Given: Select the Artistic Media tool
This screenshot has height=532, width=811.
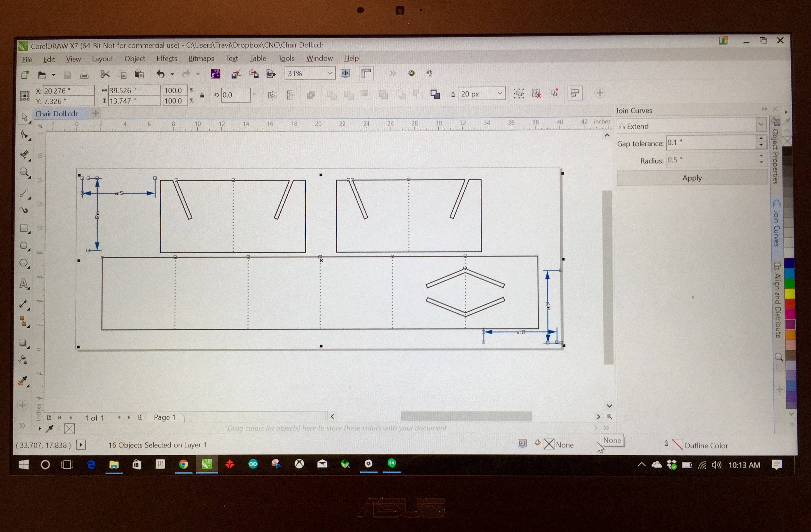Looking at the screenshot, I should pyautogui.click(x=24, y=210).
